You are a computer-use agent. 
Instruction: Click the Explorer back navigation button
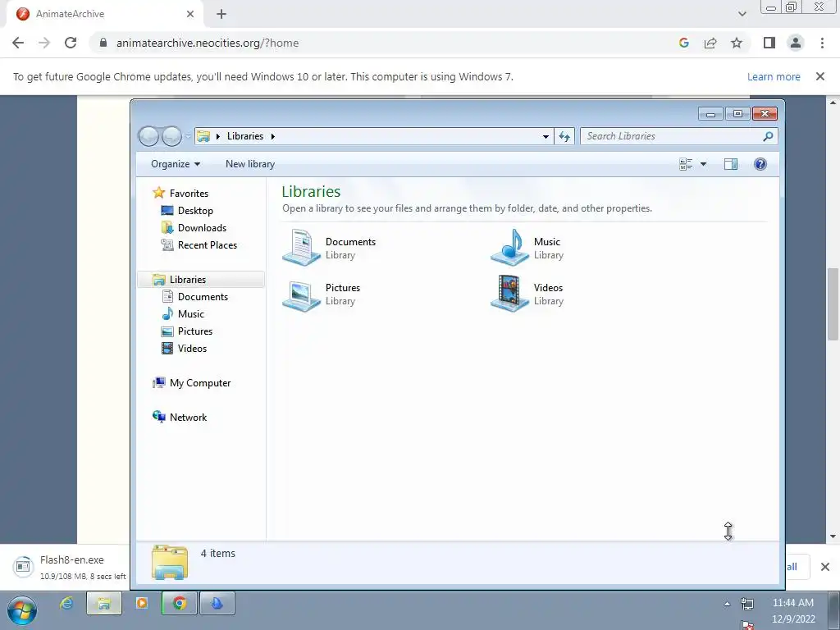coord(148,137)
